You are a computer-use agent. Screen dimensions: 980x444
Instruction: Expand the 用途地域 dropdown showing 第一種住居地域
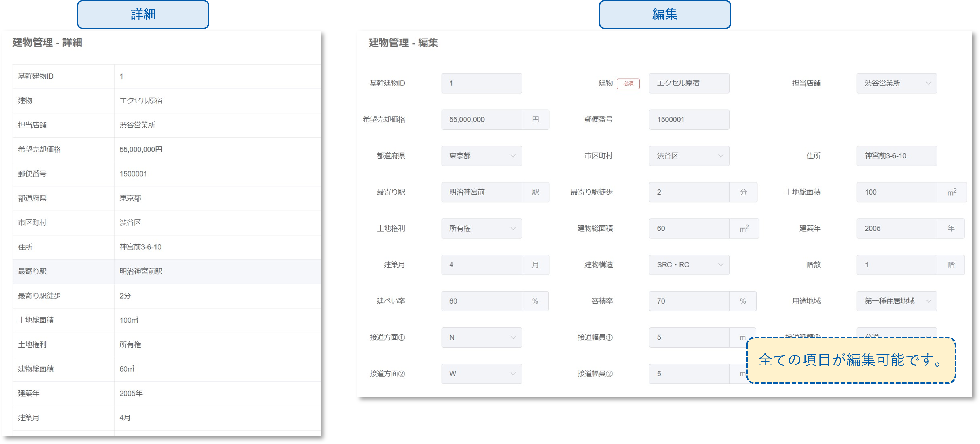pyautogui.click(x=896, y=301)
